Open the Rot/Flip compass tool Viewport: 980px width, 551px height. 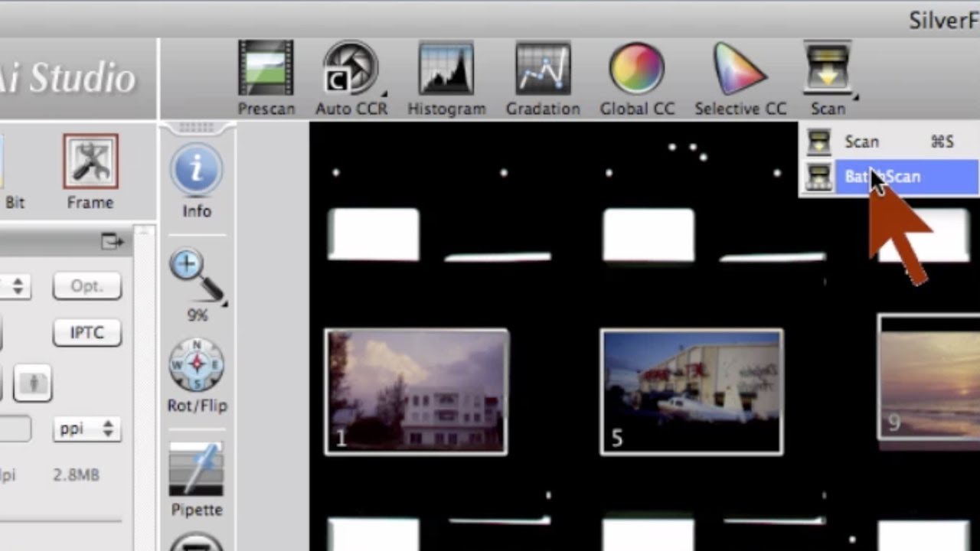point(197,375)
